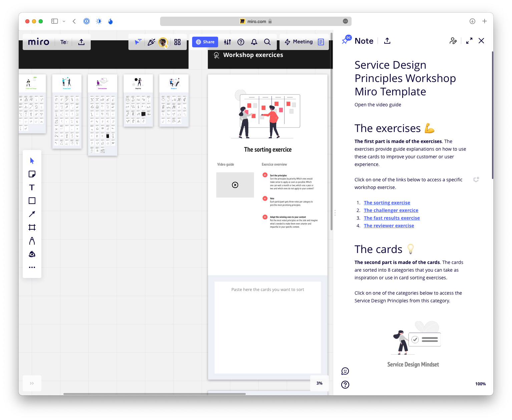512x420 pixels.
Task: Click the 3% zoom level indicator
Action: click(319, 383)
